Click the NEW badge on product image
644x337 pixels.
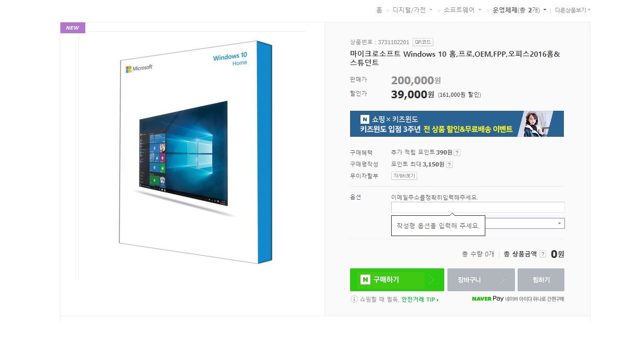(73, 28)
